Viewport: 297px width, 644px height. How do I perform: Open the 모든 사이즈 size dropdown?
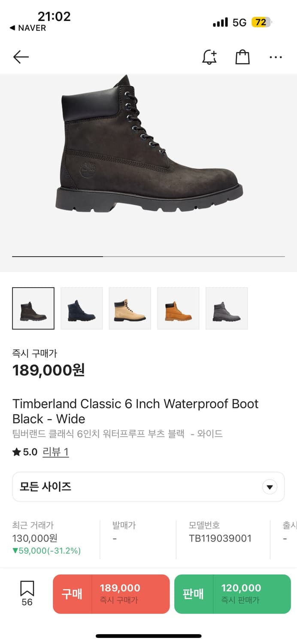pyautogui.click(x=148, y=486)
